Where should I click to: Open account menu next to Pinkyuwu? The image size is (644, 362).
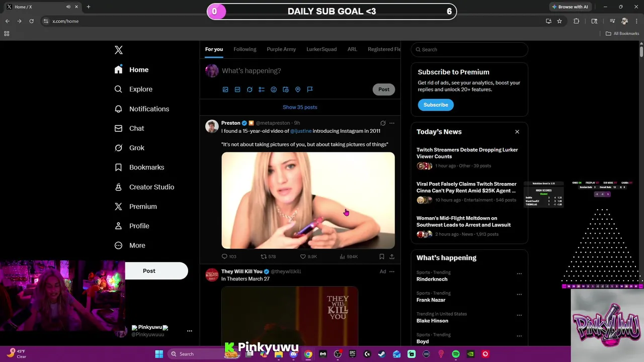coord(190,331)
